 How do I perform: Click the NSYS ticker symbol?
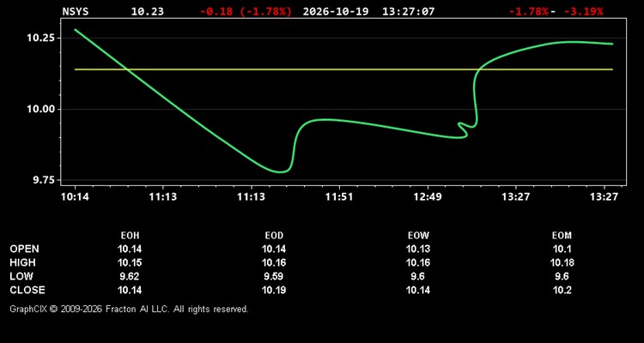pos(76,11)
